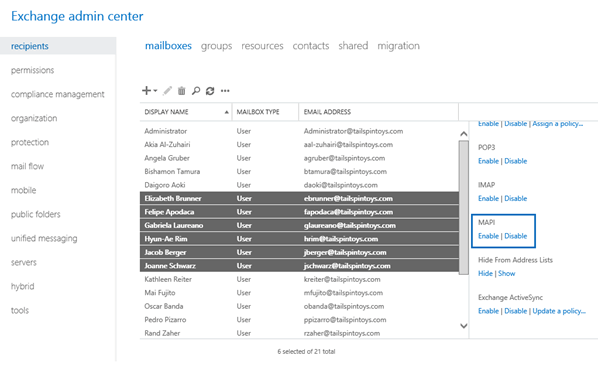This screenshot has height=369, width=598.
Task: Open permissions in the left navigation
Action: (x=32, y=70)
